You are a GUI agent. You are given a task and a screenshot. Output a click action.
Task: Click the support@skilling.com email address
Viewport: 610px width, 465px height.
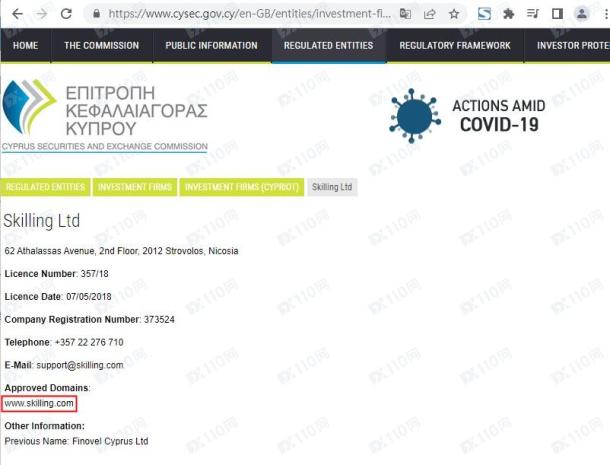[80, 365]
